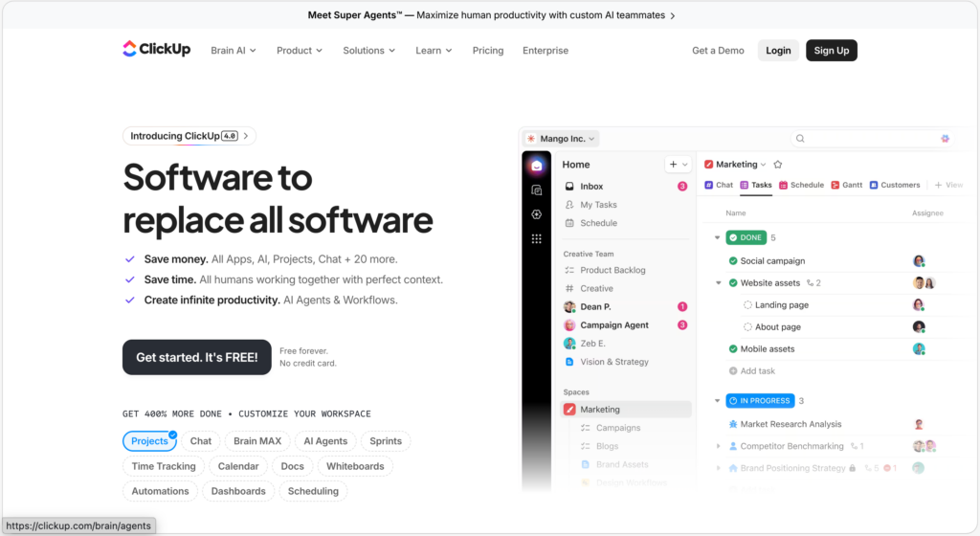Image resolution: width=980 pixels, height=536 pixels.
Task: Select the Projects feature chip
Action: (x=149, y=441)
